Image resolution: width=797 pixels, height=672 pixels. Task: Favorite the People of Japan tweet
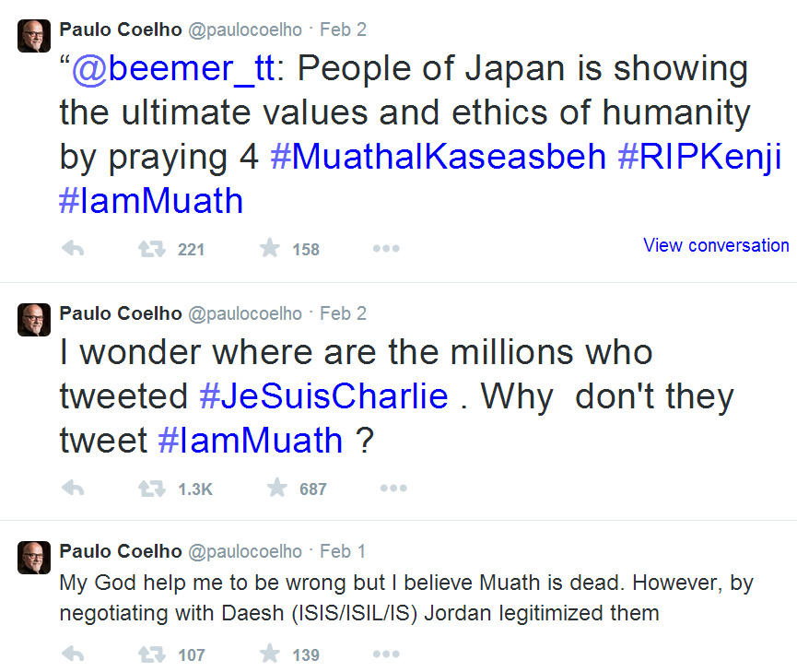click(269, 248)
